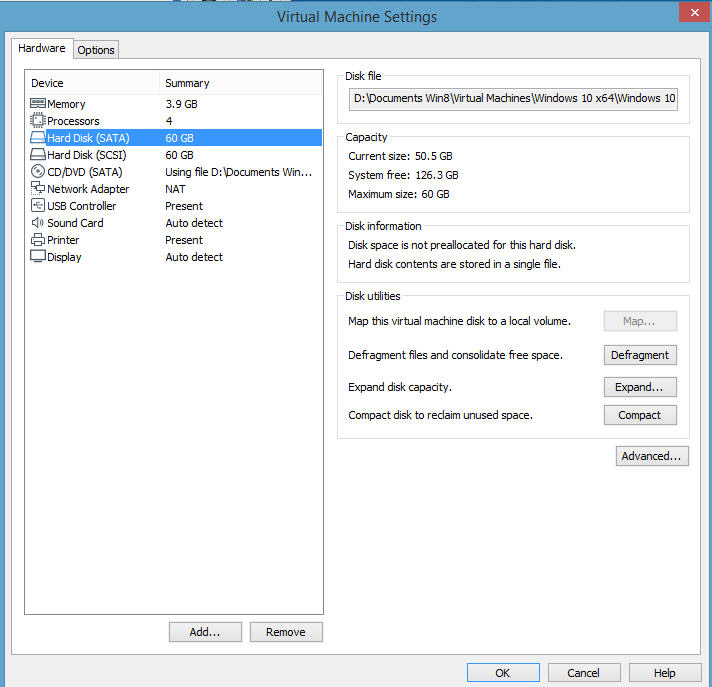Viewport: 712px width, 687px height.
Task: Click the Memory device icon
Action: tap(38, 104)
